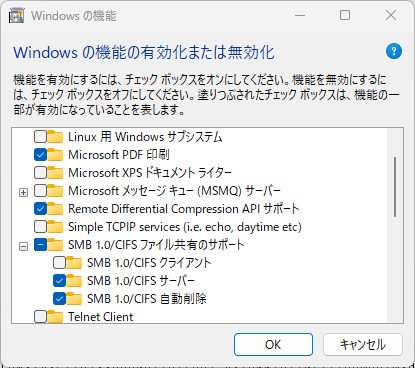Click folder icon for Remote Differential Compression API
The height and width of the screenshot is (368, 415).
tap(55, 209)
